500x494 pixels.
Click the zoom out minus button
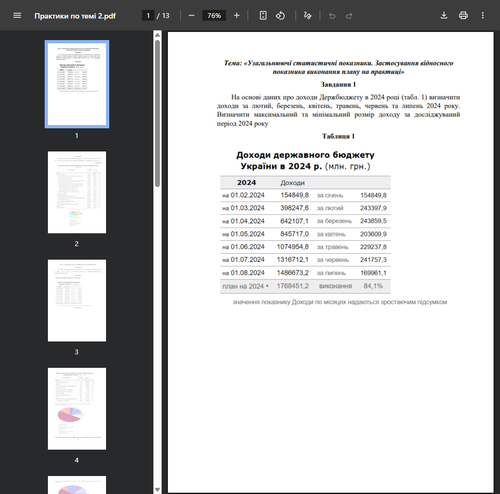(191, 16)
